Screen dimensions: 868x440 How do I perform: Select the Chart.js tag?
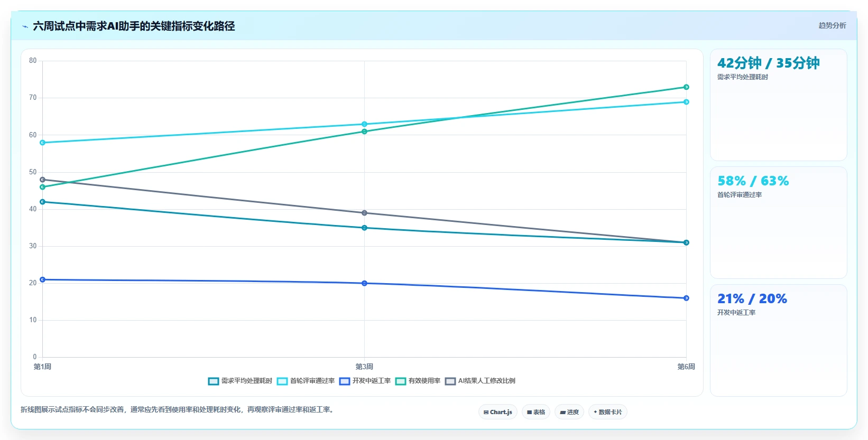pyautogui.click(x=498, y=412)
